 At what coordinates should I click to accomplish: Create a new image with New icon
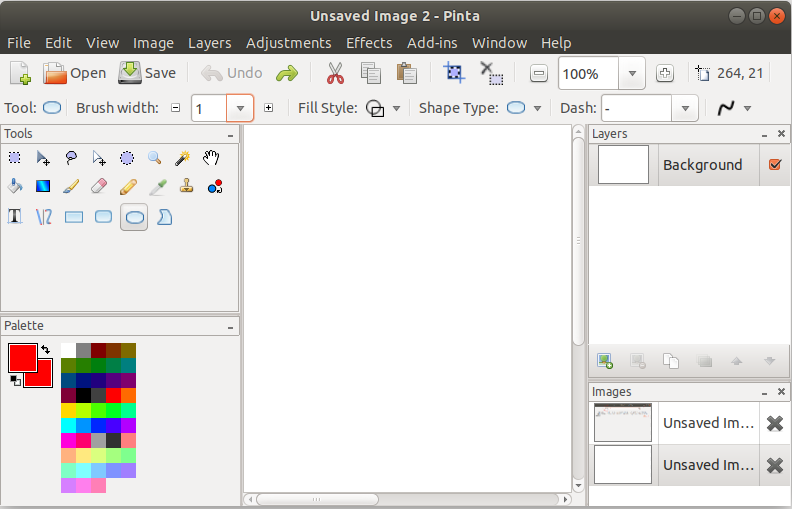pyautogui.click(x=21, y=73)
